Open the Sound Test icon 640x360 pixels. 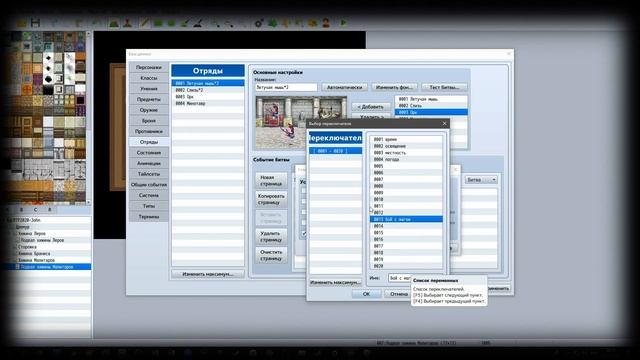tap(286, 23)
